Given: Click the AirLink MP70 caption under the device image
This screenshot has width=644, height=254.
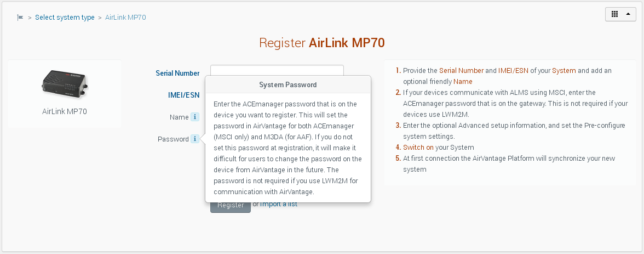Looking at the screenshot, I should pyautogui.click(x=65, y=111).
